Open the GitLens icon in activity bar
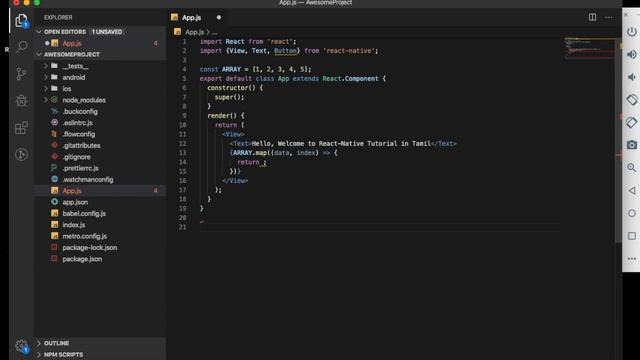This screenshot has height=360, width=640. [21, 155]
